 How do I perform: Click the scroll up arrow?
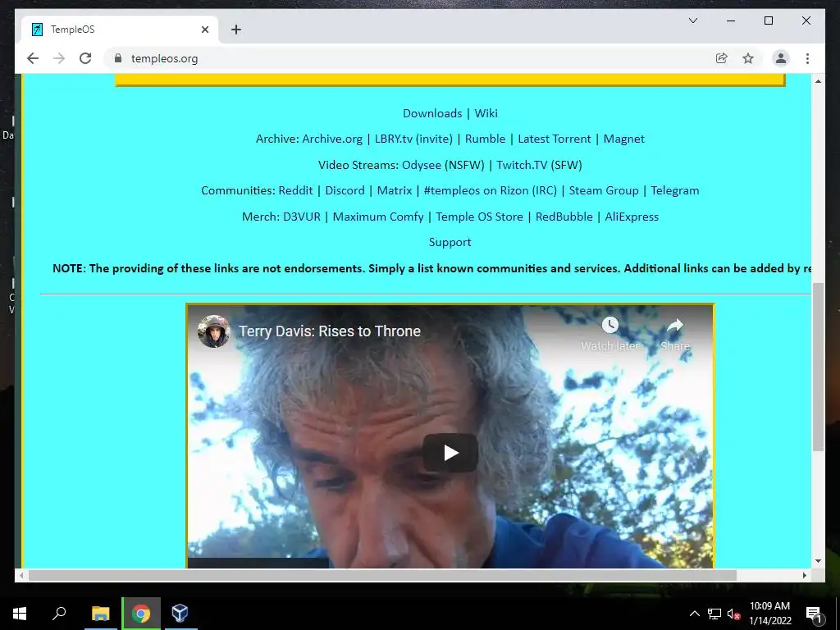pos(818,81)
